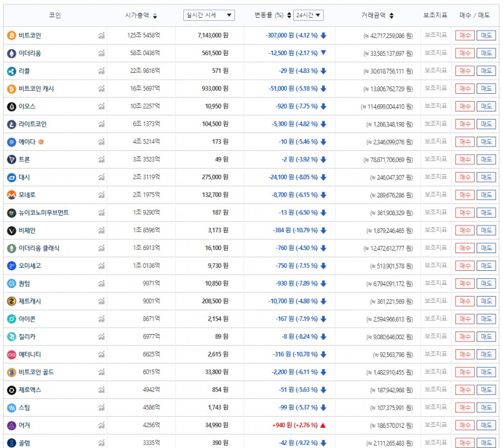The width and height of the screenshot is (503, 448).
Task: Select the 이더리움 클래식 coin name
Action: point(39,248)
